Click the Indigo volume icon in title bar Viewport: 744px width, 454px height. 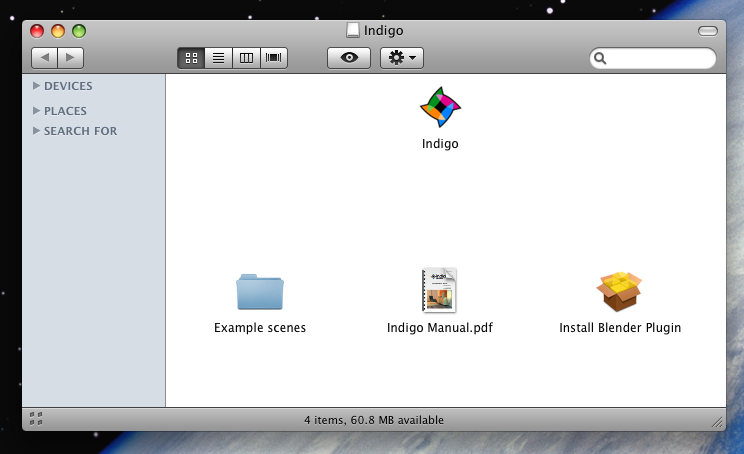[x=352, y=31]
